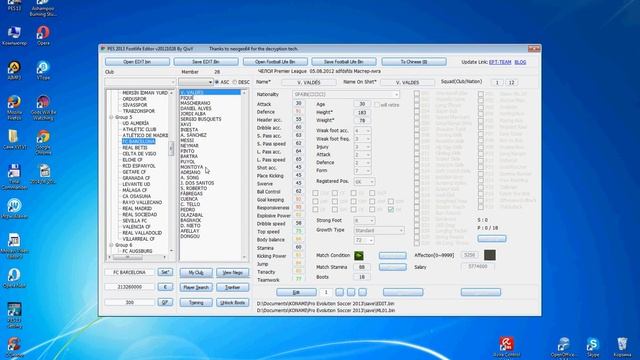Viewport: 640px width, 360px height.
Task: Select VALENCIA CF in the club tree
Action: (x=136, y=227)
